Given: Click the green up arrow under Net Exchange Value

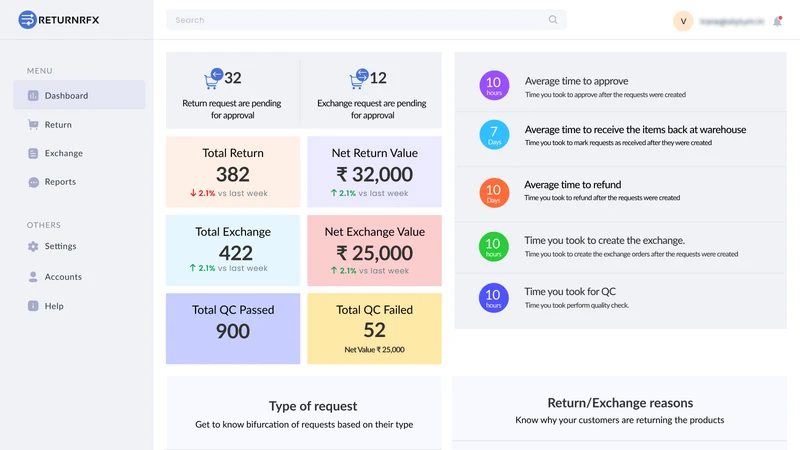Looking at the screenshot, I should [334, 270].
